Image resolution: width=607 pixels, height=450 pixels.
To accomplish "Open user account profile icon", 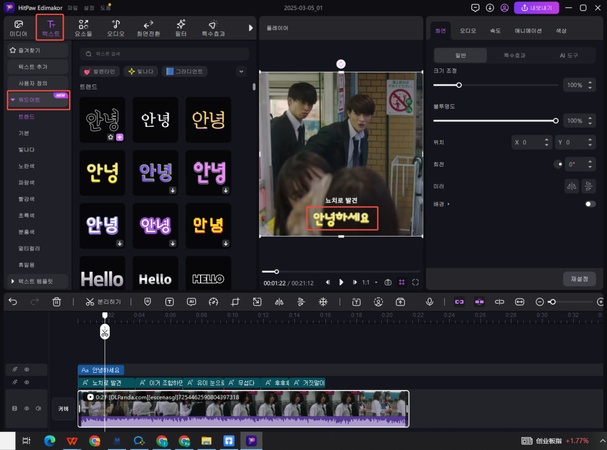I will click(504, 8).
